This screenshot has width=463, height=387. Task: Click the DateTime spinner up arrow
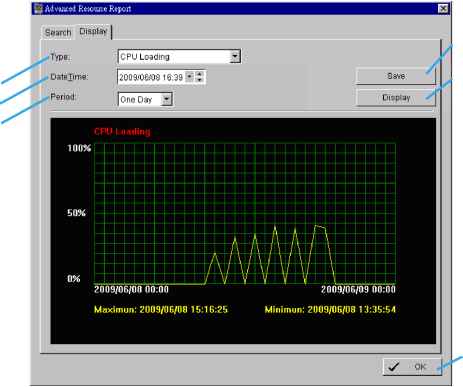click(199, 74)
